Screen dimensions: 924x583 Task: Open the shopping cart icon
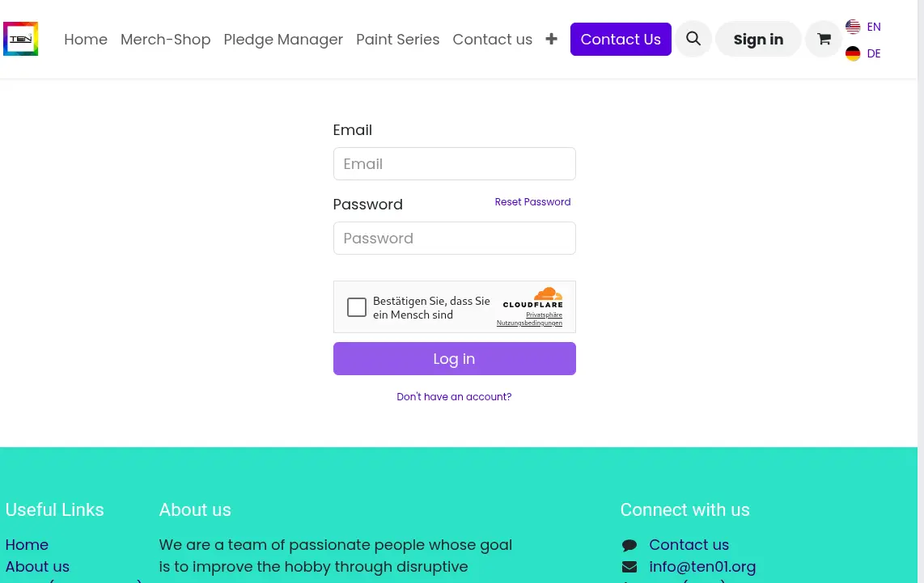click(824, 39)
